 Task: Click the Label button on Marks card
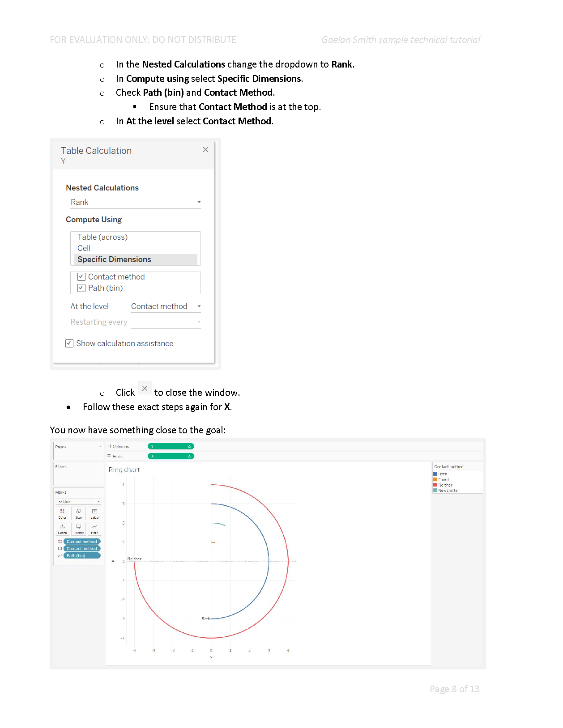(94, 513)
